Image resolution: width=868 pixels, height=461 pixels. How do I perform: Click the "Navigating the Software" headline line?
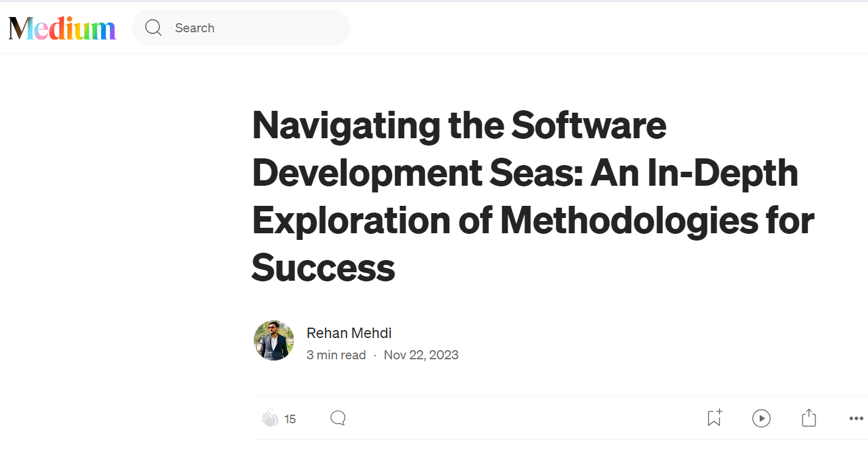[460, 125]
